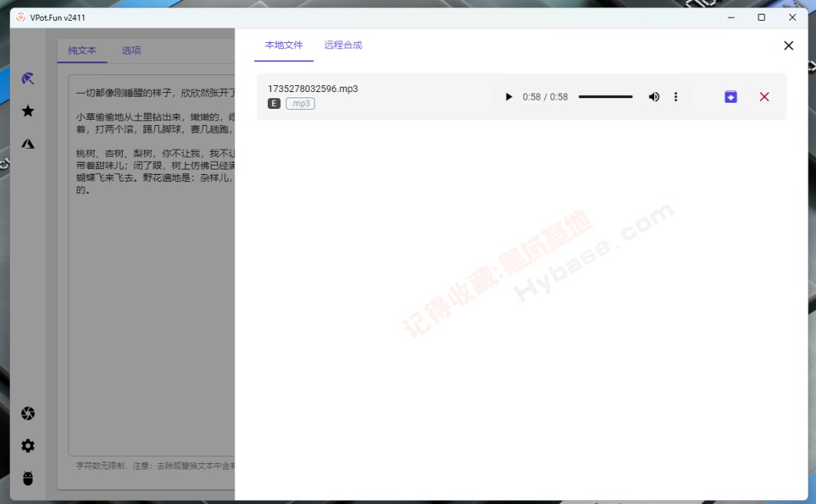This screenshot has height=504, width=816.
Task: Play the 1735278032596.mp3 audio
Action: tap(508, 97)
